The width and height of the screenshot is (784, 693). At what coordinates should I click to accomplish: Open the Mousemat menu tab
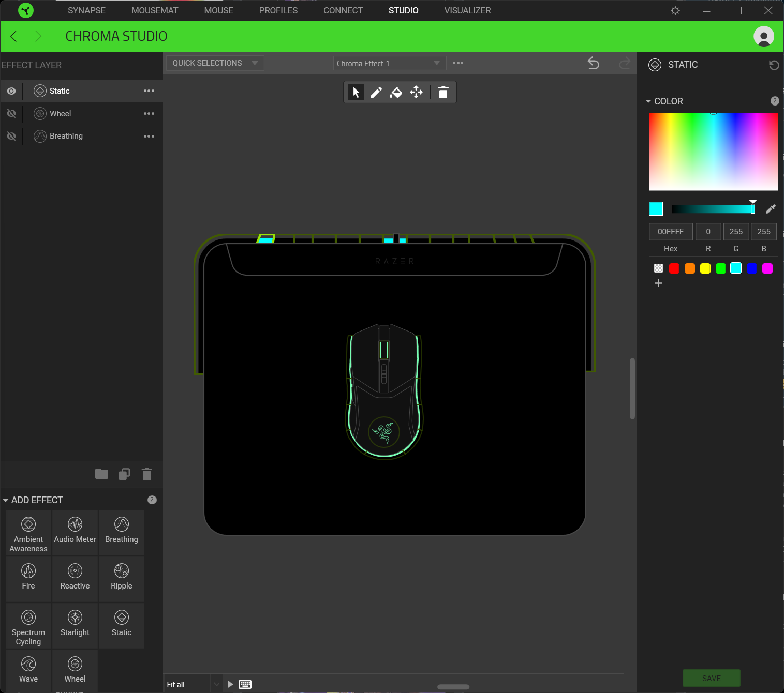pos(154,10)
